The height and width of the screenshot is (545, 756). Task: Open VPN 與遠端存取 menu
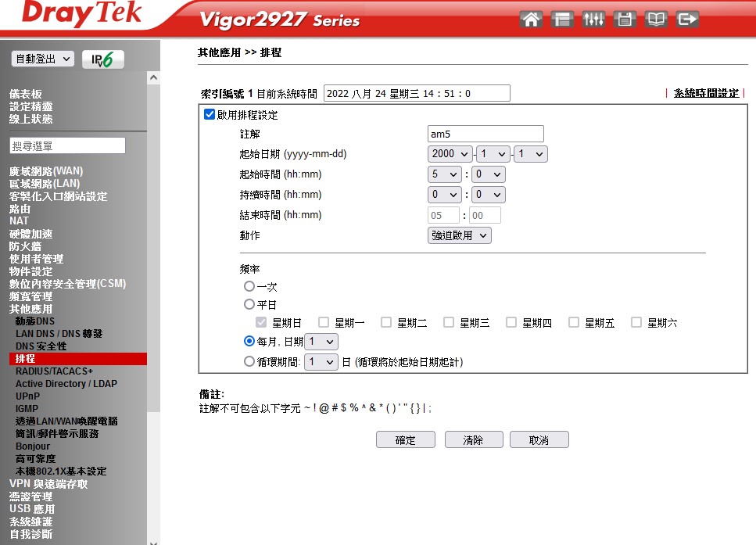(48, 484)
